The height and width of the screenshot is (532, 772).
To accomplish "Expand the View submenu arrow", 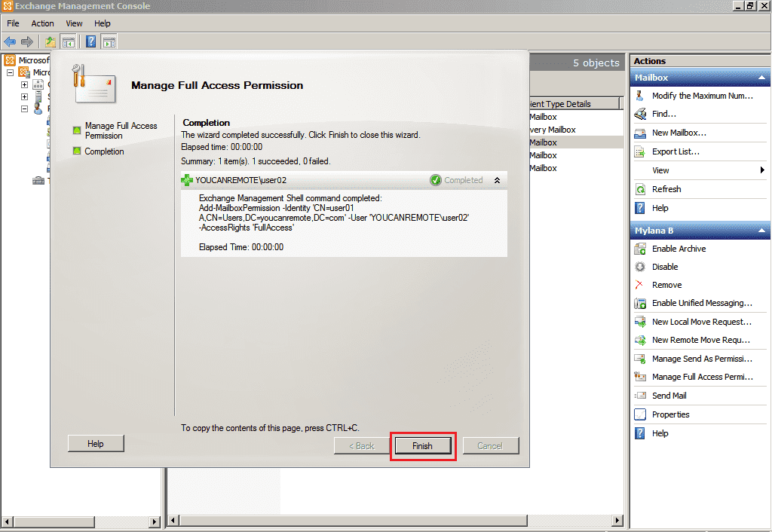I will pos(763,170).
